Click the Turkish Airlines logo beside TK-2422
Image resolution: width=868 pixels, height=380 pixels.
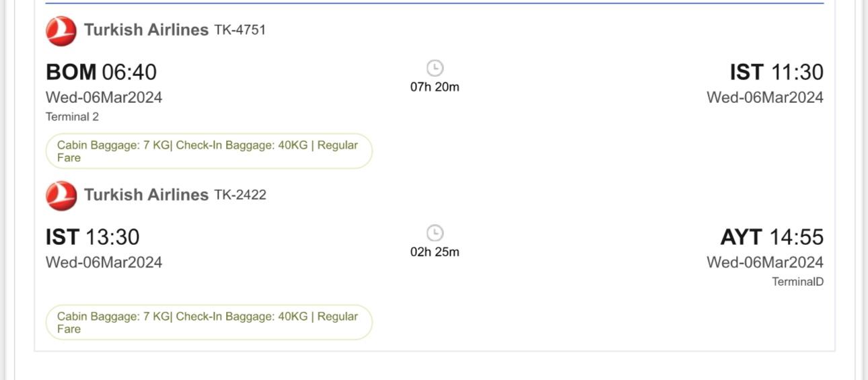61,196
